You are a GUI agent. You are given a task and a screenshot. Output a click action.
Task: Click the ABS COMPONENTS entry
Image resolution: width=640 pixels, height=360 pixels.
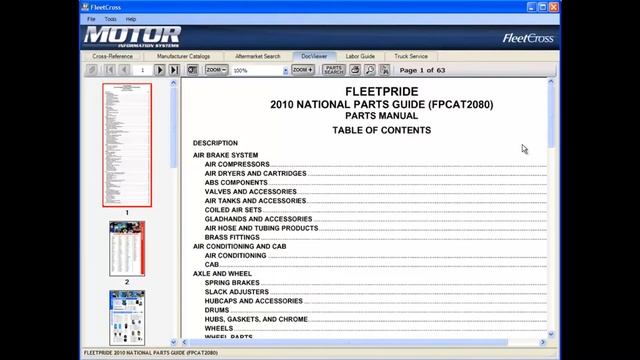tap(236, 182)
